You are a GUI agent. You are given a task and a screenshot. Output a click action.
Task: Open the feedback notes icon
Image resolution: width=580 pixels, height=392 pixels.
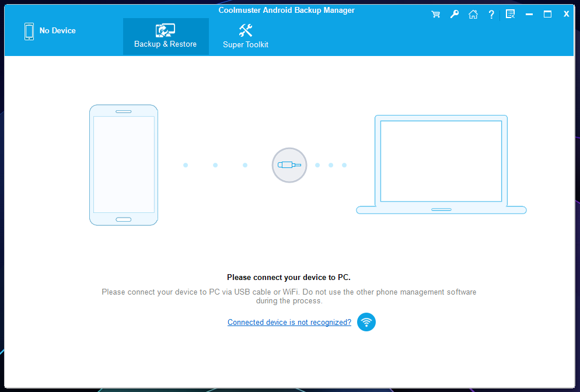511,15
